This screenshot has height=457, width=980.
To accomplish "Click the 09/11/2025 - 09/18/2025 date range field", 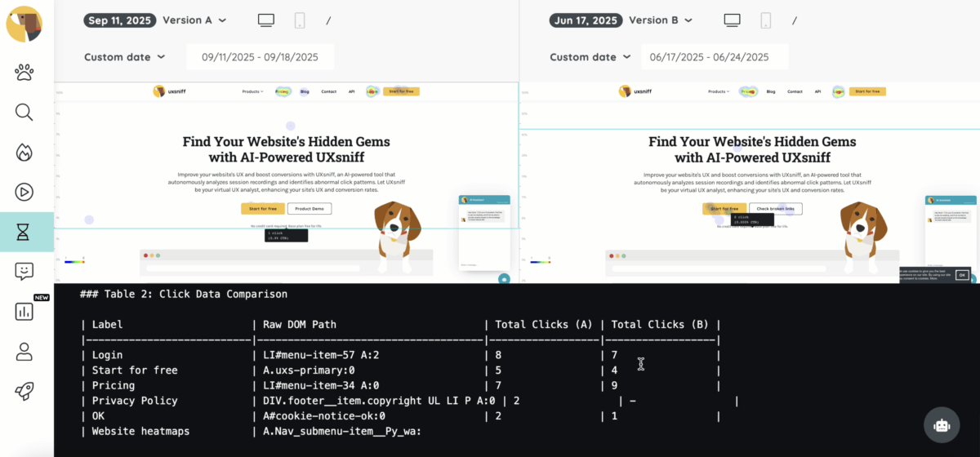I will pyautogui.click(x=260, y=57).
